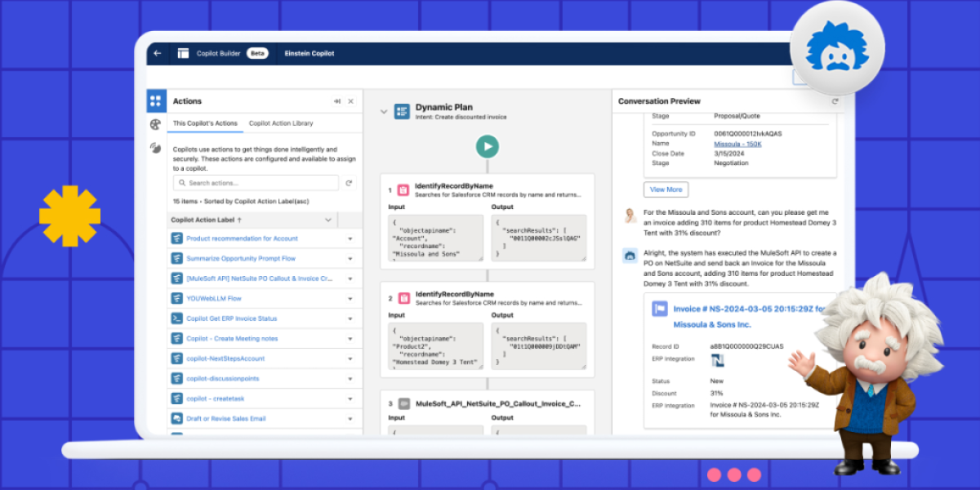Open YDUWebLLM Flow action link
Viewport: 980px width, 490px height.
[214, 299]
